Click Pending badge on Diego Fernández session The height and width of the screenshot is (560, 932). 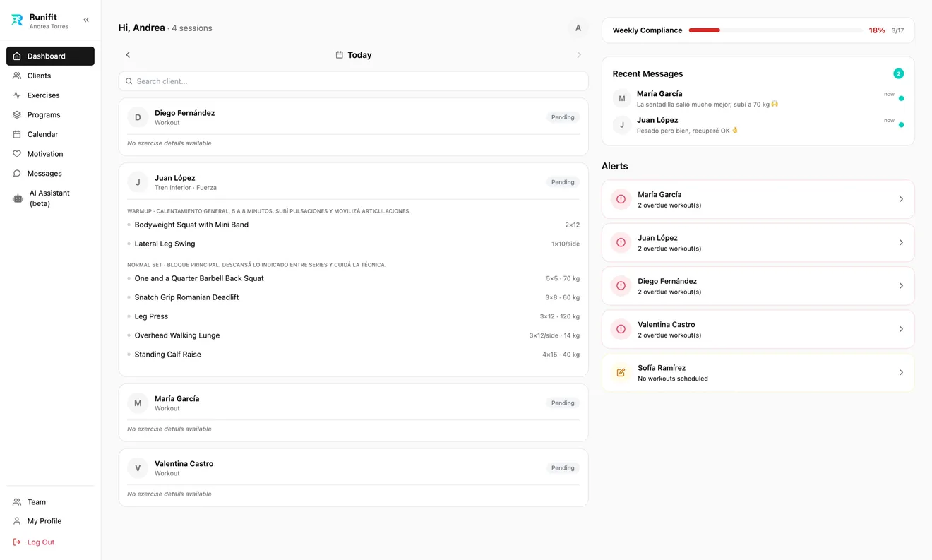[x=563, y=117]
